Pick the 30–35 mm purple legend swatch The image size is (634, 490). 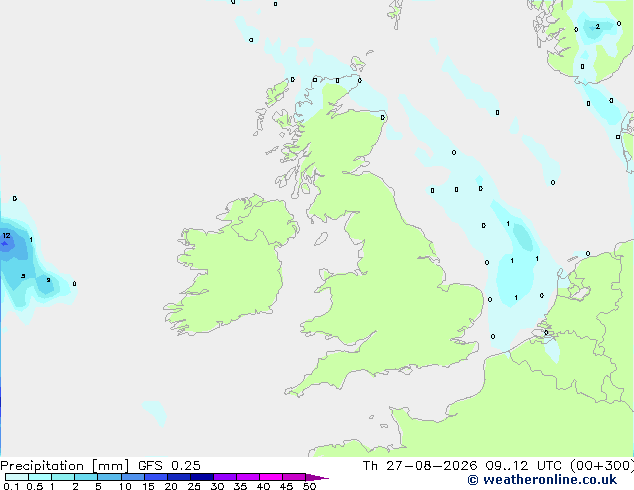point(225,477)
